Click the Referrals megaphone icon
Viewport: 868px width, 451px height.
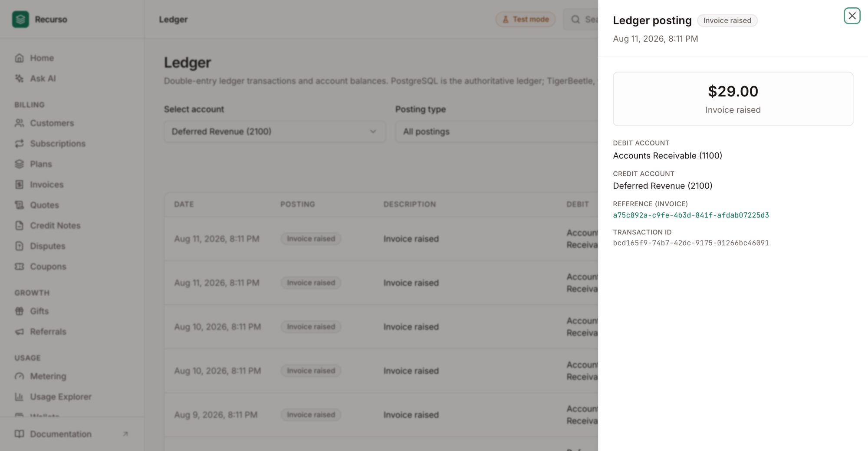tap(20, 332)
